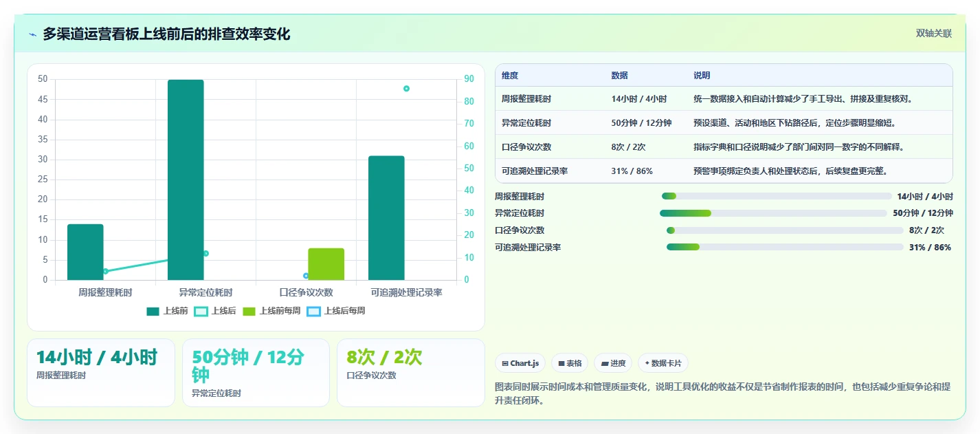
Task: Click the 异常定位耗时 table row label
Action: click(x=526, y=123)
